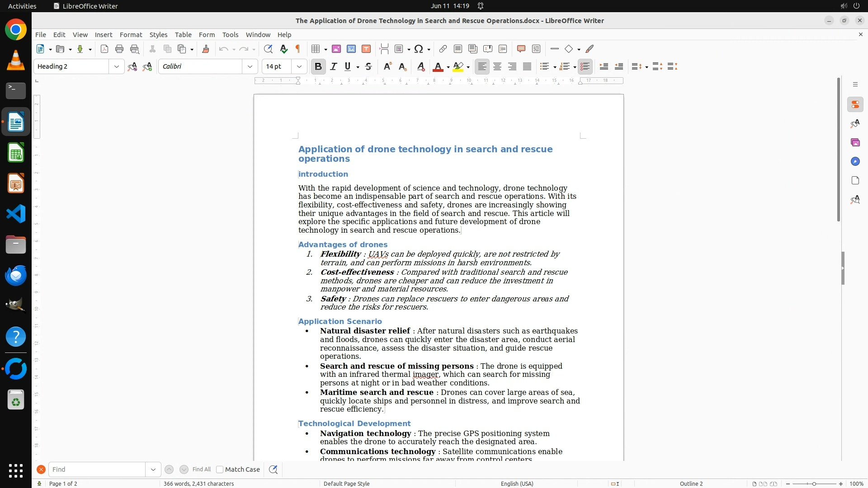
Task: Open the Format menu
Action: point(131,35)
